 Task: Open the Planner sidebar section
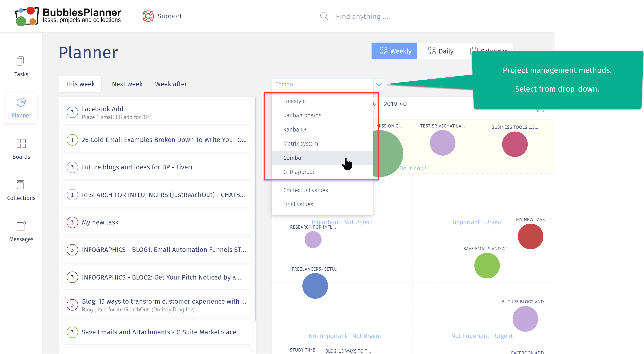[x=21, y=108]
